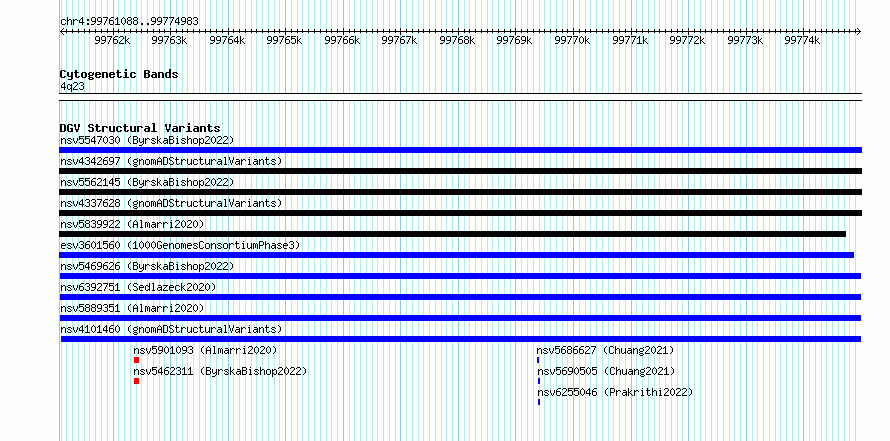Click the 99763k ruler position

coord(170,40)
